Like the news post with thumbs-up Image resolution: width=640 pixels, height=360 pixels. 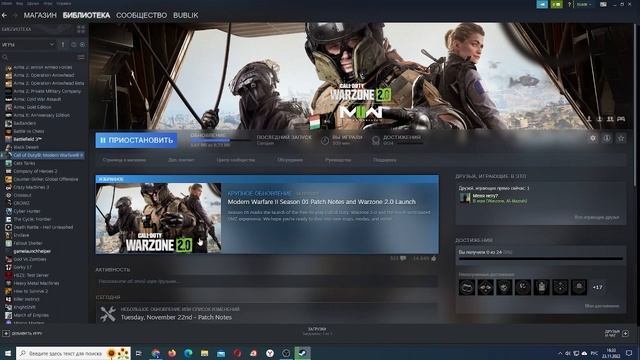[433, 258]
